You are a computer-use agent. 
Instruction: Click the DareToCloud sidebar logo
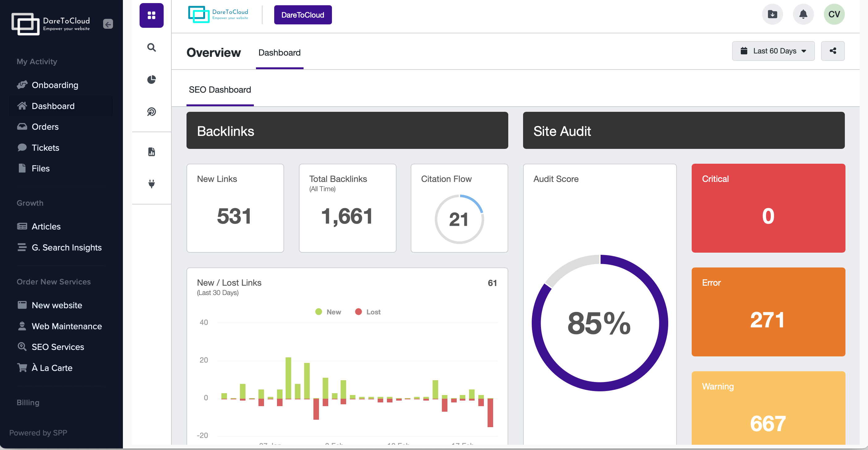(51, 24)
